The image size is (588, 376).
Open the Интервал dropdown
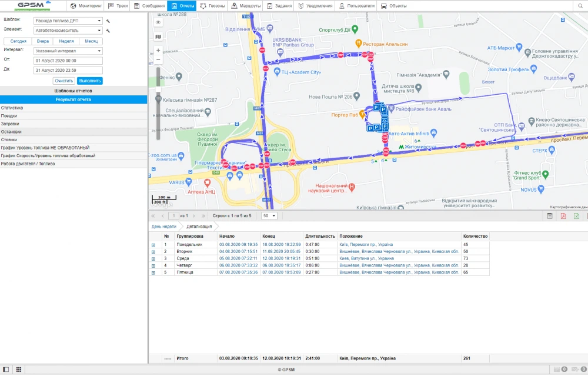click(68, 51)
